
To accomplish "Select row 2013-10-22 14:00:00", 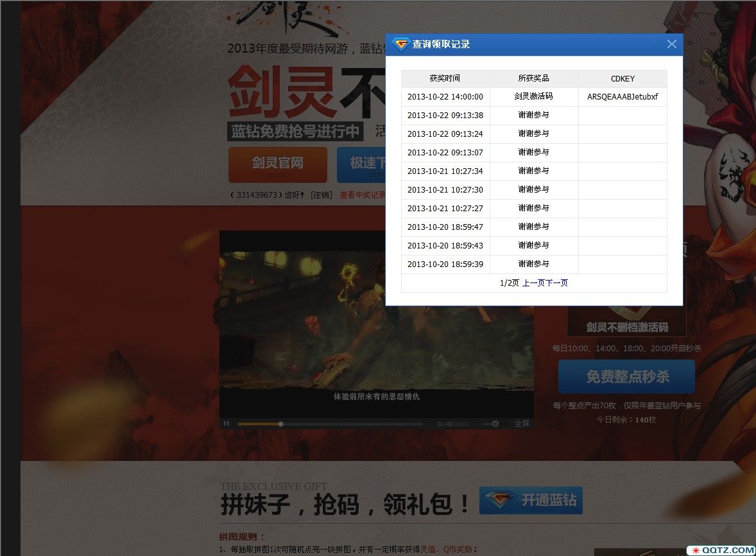I will click(x=534, y=96).
